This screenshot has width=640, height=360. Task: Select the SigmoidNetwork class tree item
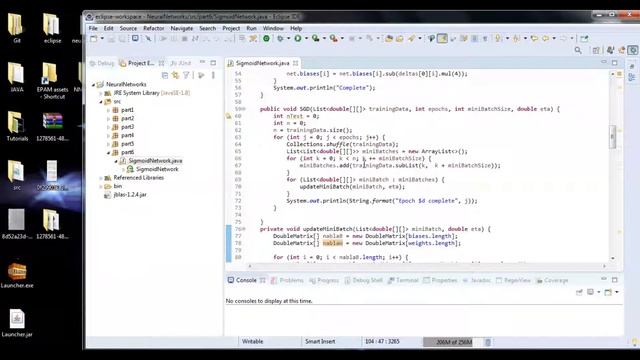point(157,169)
